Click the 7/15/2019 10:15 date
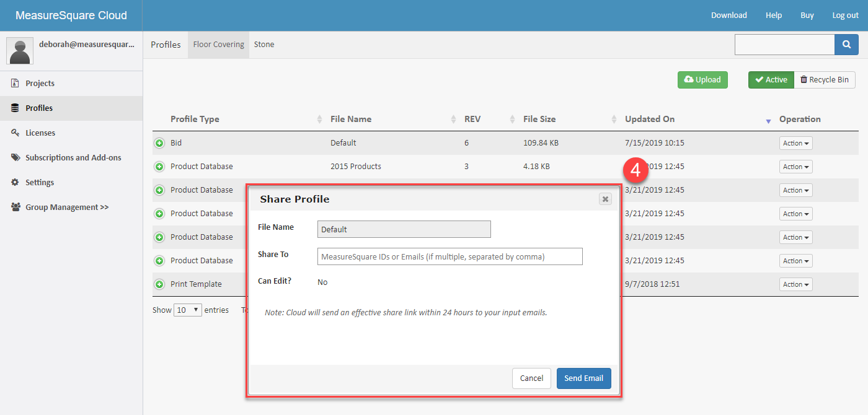The height and width of the screenshot is (415, 868). [655, 143]
